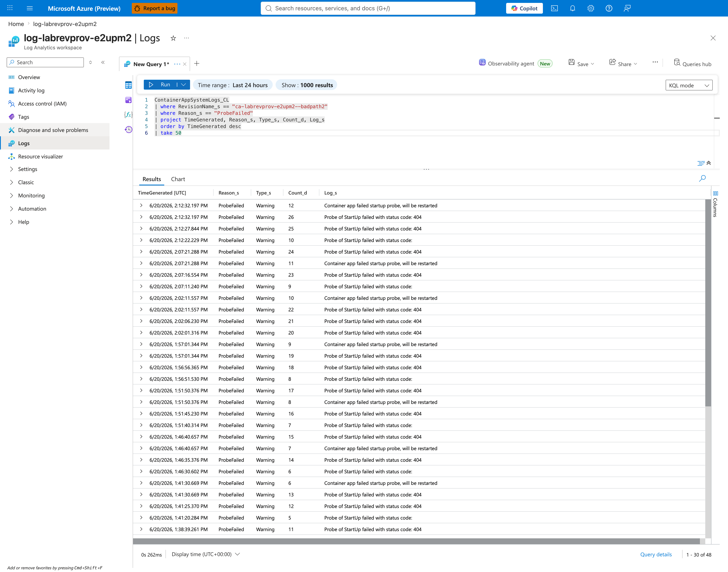
Task: Change the Time range Last 24 hours pill
Action: [232, 85]
